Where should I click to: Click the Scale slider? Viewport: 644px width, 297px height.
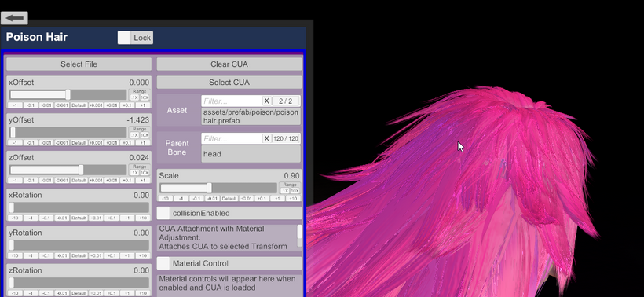[x=218, y=188]
